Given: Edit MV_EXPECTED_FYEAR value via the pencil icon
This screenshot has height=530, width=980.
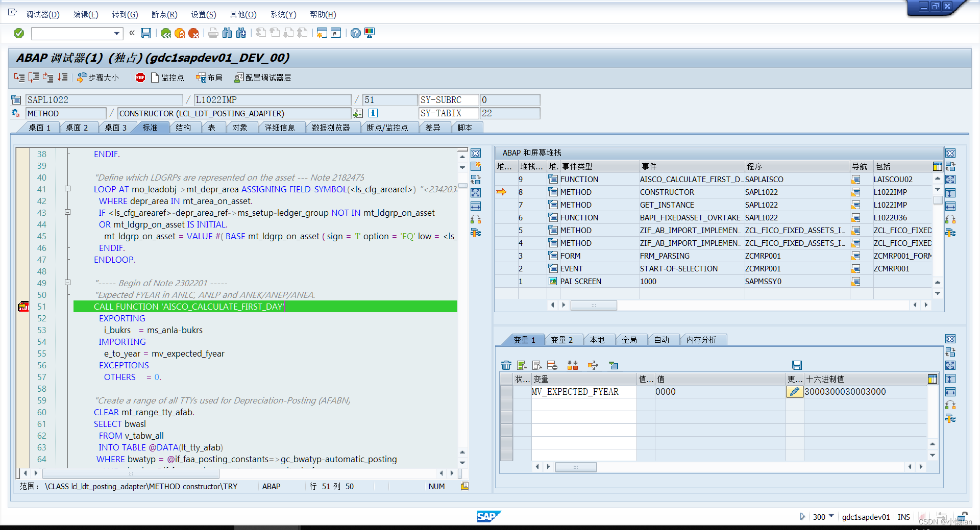Looking at the screenshot, I should (794, 391).
